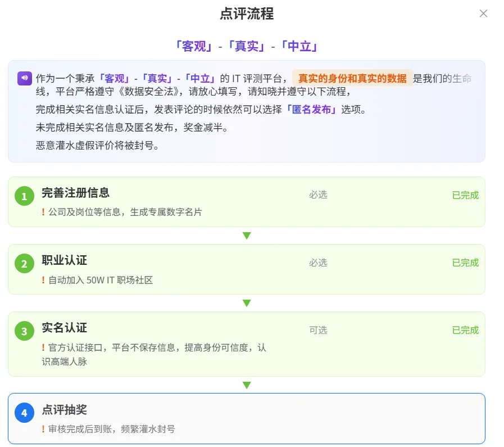This screenshot has height=447, width=504.
Task: Open the 职业认证 step
Action: click(x=247, y=269)
